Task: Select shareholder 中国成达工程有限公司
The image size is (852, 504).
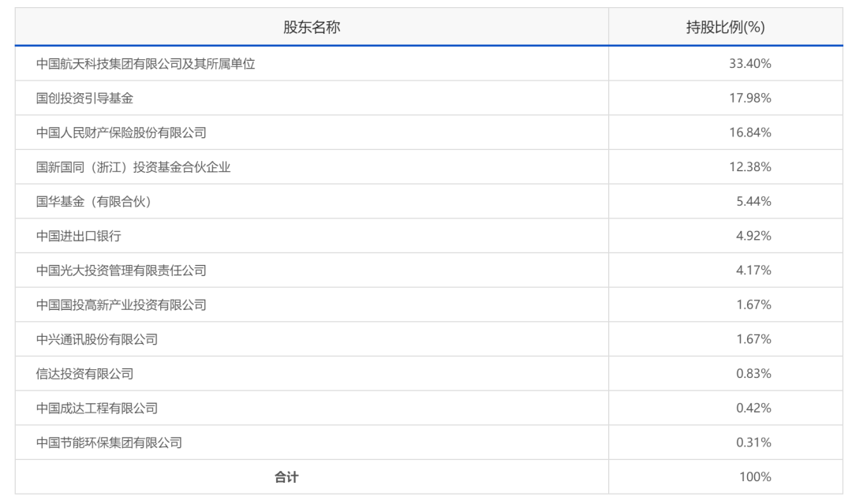Action: pos(97,409)
